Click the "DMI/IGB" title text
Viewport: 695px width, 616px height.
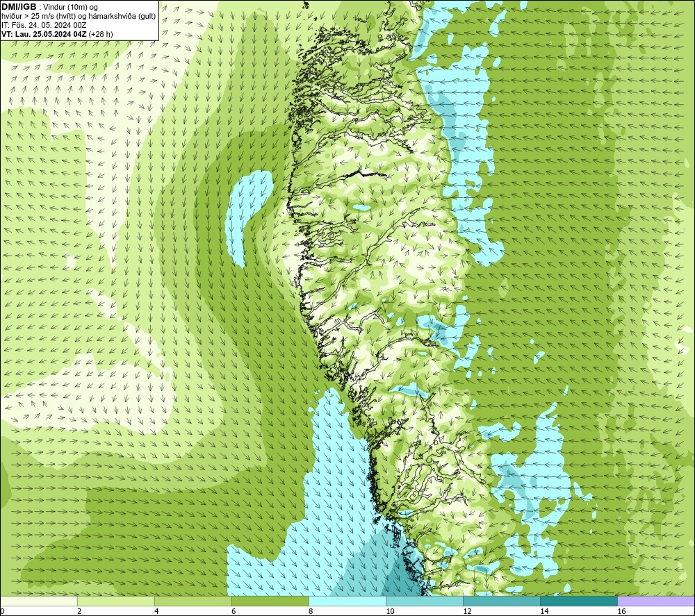[x=19, y=7]
